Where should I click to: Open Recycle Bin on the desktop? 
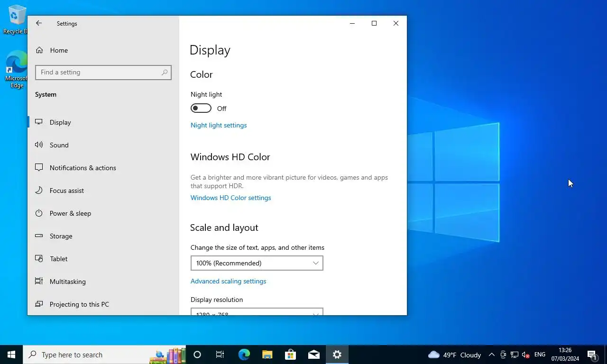point(17,19)
